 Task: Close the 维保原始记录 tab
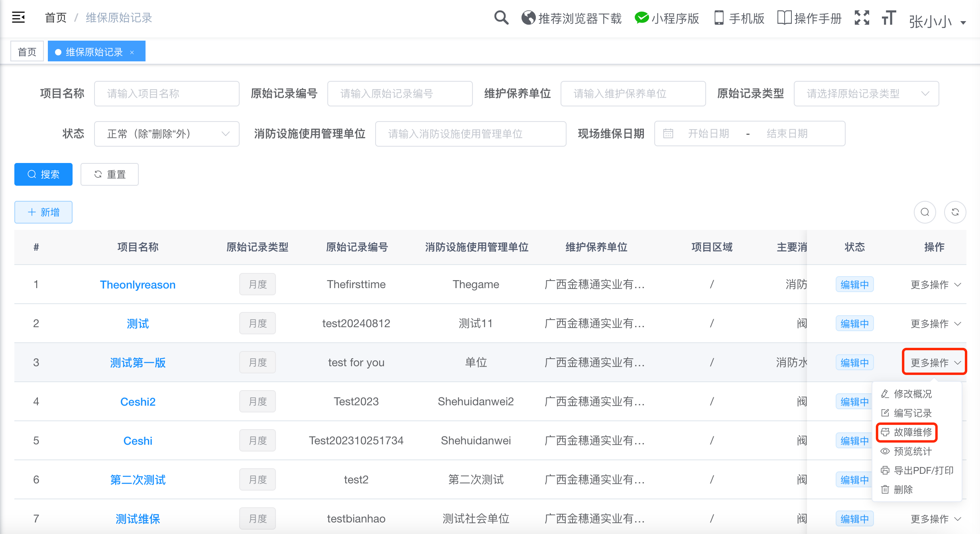click(x=132, y=52)
